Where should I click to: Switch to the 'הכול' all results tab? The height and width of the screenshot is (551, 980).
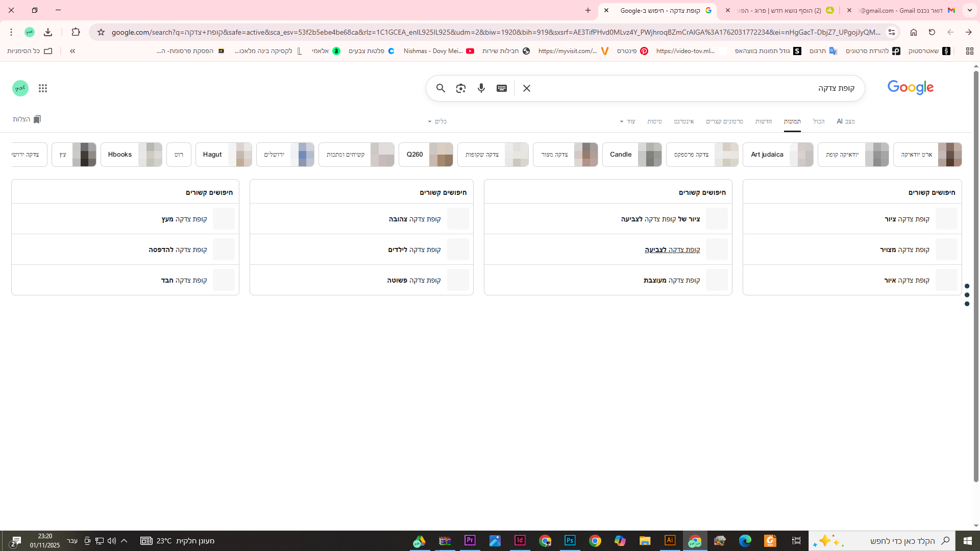pyautogui.click(x=818, y=121)
